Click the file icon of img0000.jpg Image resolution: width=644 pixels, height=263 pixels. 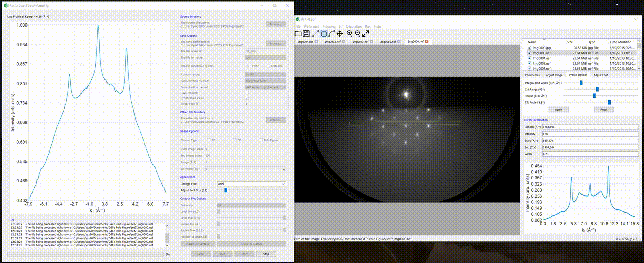(x=529, y=48)
